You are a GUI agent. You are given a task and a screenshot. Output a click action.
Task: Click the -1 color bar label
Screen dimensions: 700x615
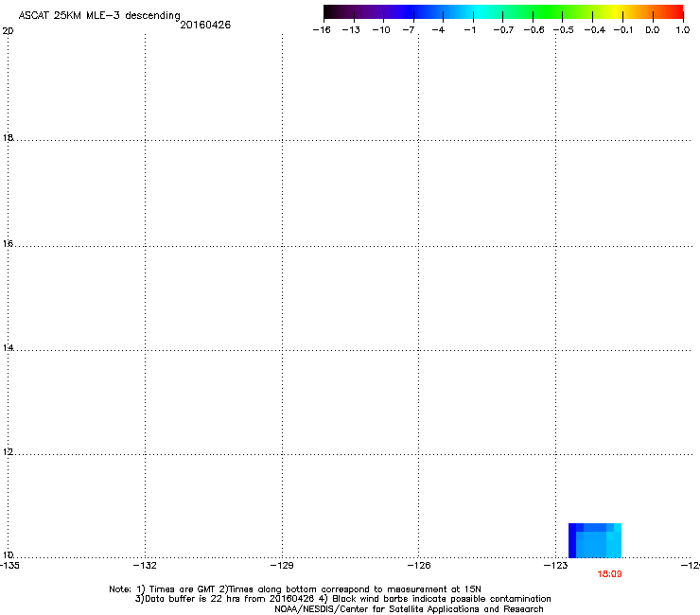tap(469, 30)
